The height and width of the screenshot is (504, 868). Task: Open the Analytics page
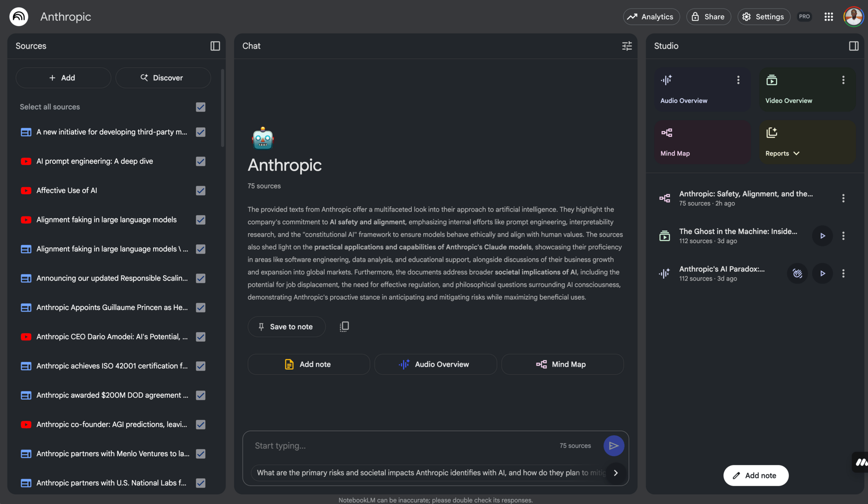(x=651, y=17)
